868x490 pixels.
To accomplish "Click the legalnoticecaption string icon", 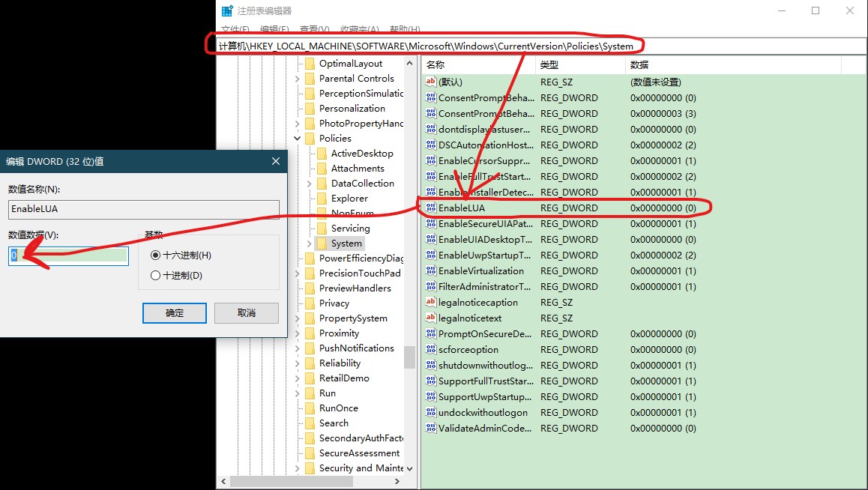I will click(x=431, y=303).
